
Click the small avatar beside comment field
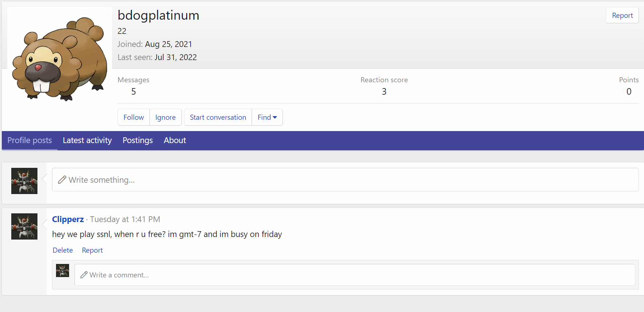point(63,270)
